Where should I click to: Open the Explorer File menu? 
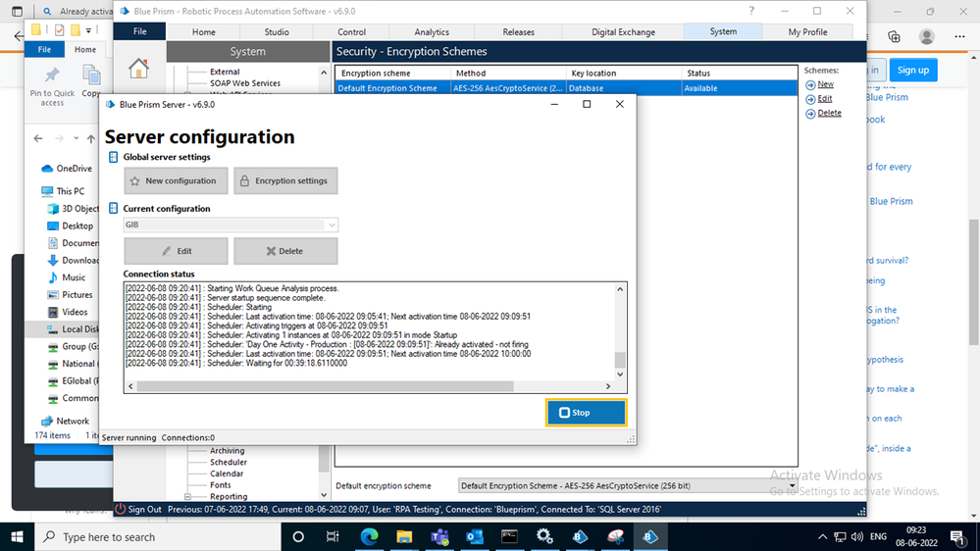[x=44, y=49]
